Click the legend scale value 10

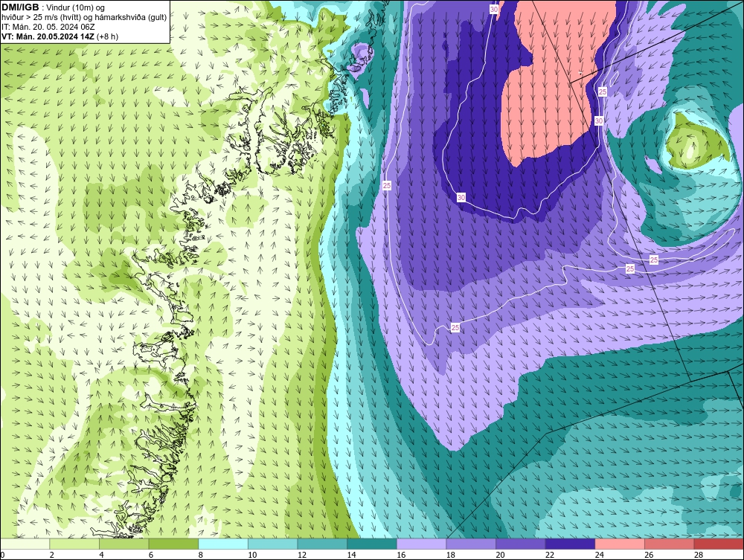252,555
